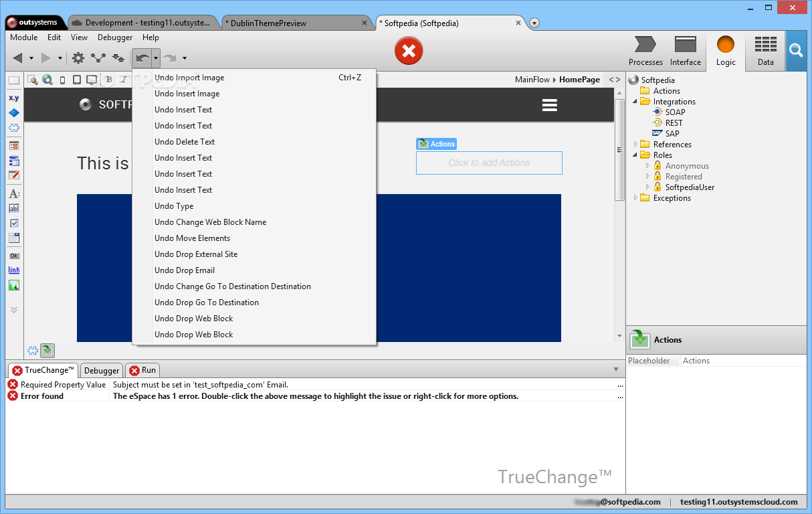
Task: Select the x.y Expression widget
Action: (x=14, y=98)
